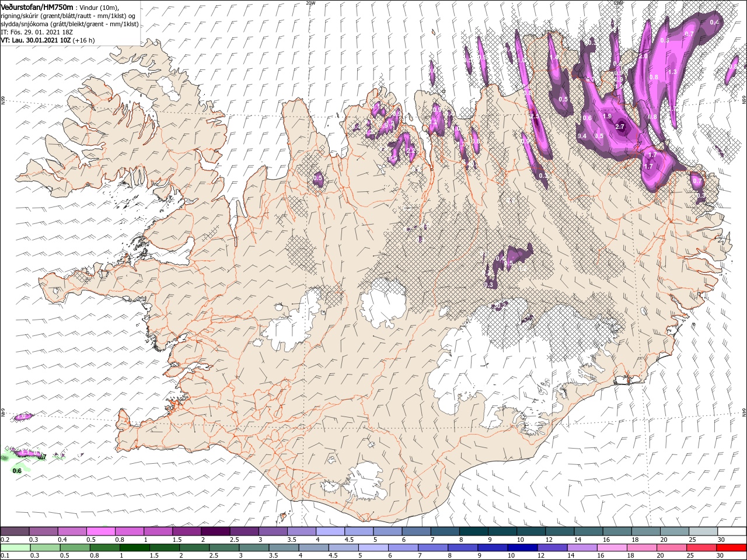Select the snow legend swatch between 3 and 3.5
The image size is (747, 560).
coord(272,531)
